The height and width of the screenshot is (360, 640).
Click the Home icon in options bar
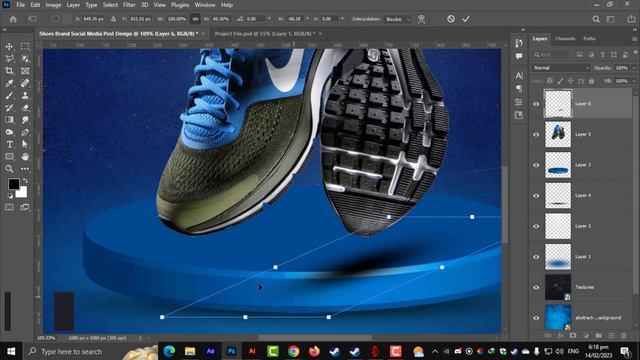pyautogui.click(x=13, y=19)
